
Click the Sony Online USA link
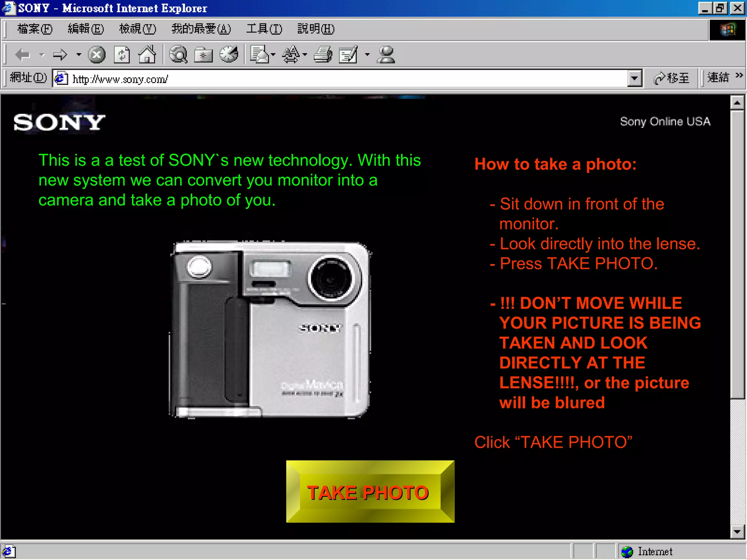tap(665, 122)
